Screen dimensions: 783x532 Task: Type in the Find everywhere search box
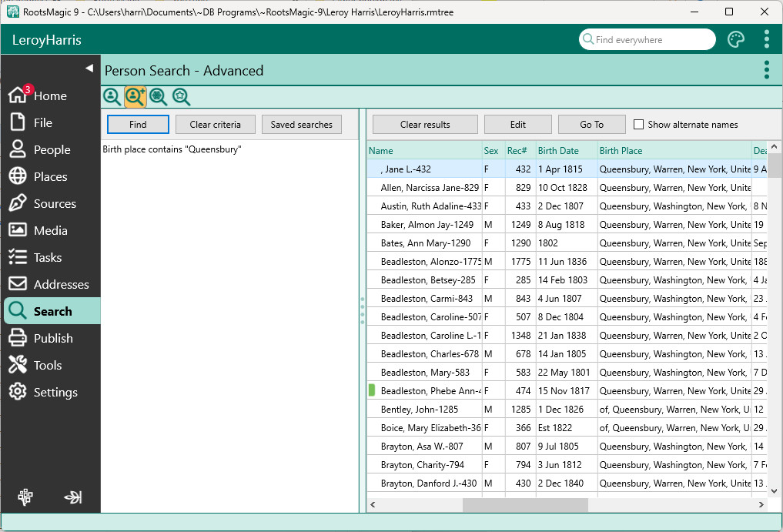651,40
